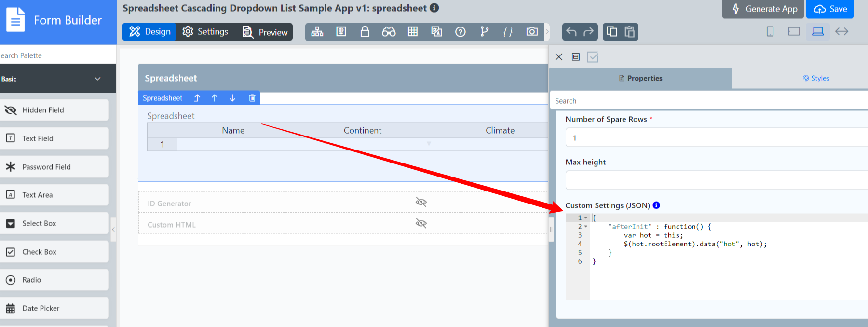Open the branch diff-checker icon
The height and width of the screenshot is (327, 868).
(484, 32)
